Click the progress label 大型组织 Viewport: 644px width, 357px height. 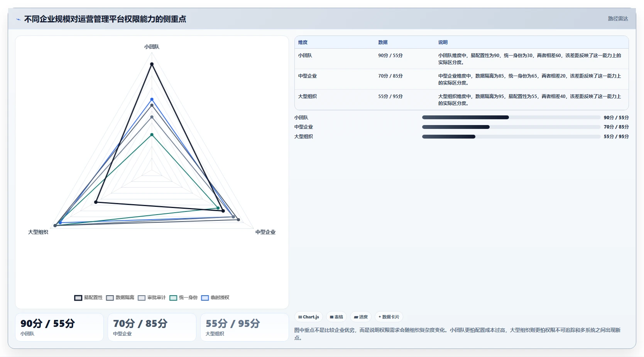coord(304,137)
